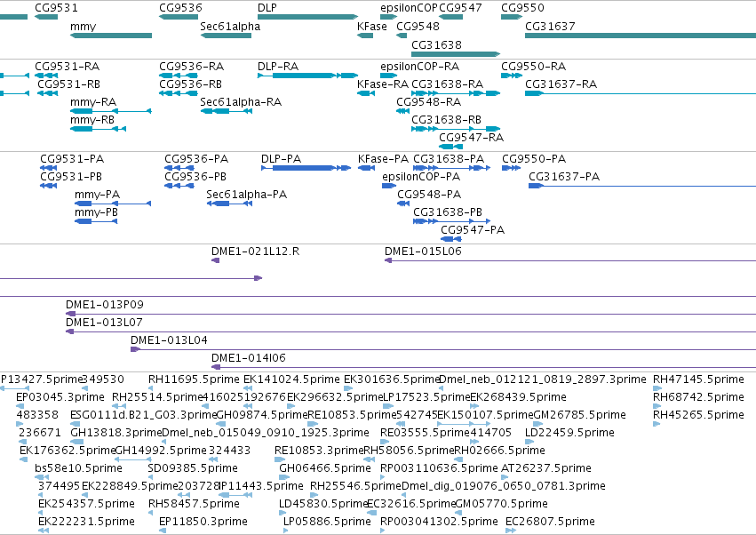Click the CG9548 gene label
The width and height of the screenshot is (756, 535).
(x=418, y=26)
